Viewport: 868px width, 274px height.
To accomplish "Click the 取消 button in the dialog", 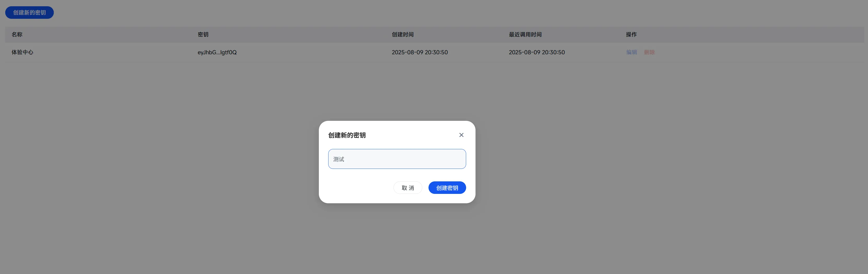I will (408, 187).
